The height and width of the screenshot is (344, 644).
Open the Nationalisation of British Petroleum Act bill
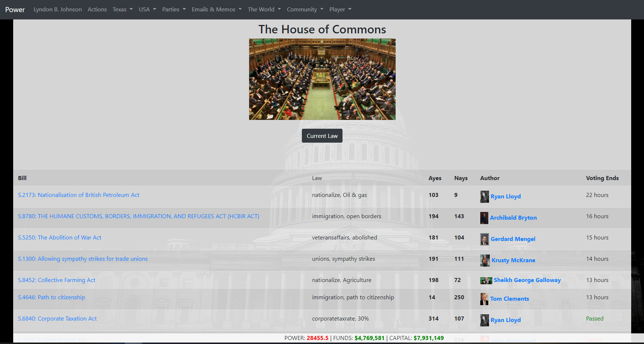[x=78, y=195]
